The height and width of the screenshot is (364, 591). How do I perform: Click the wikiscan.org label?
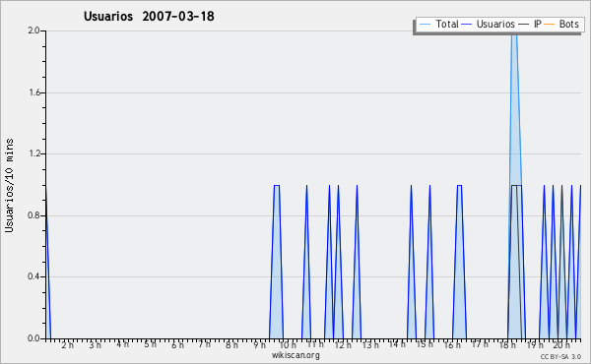tap(295, 355)
